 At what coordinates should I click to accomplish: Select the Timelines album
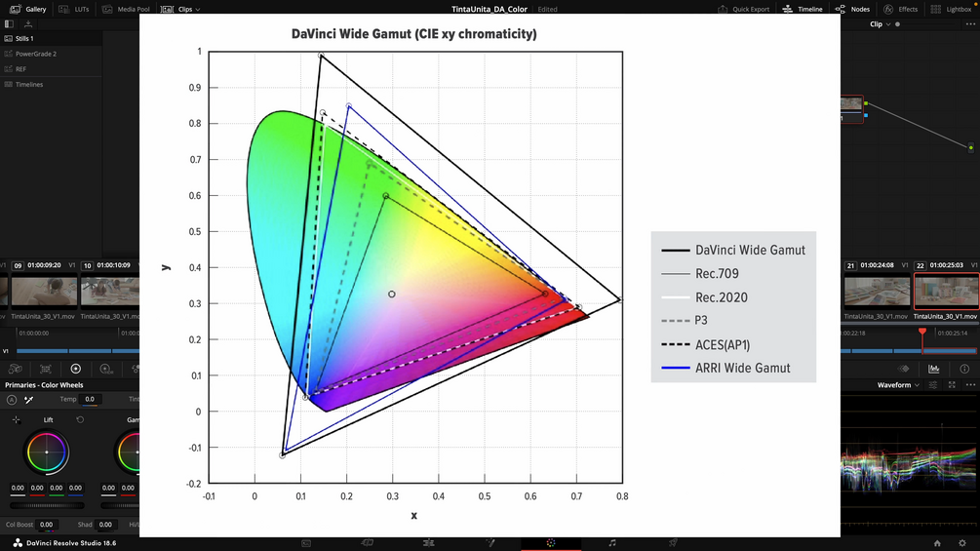51,84
